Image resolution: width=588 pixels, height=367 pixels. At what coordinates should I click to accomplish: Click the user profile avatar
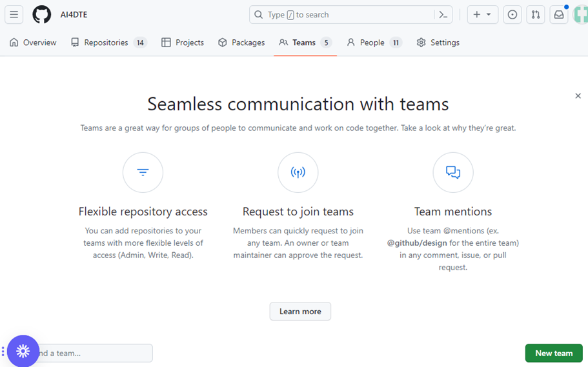tap(581, 15)
